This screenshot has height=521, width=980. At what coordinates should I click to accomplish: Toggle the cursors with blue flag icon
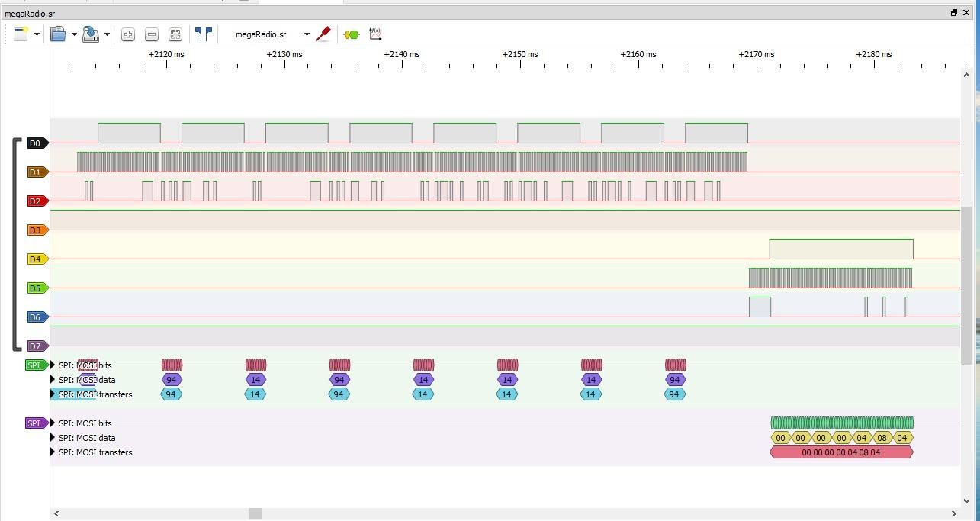204,34
